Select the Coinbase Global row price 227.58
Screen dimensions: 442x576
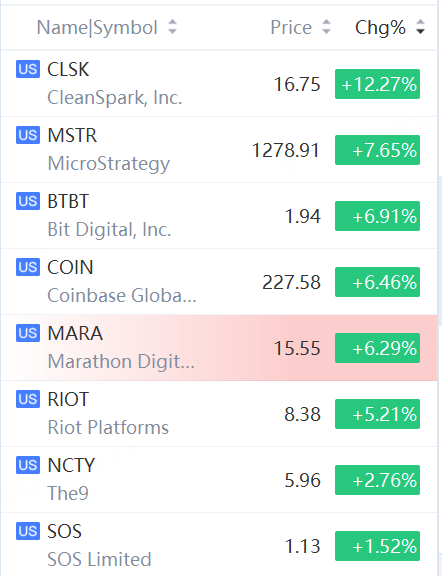[291, 282]
